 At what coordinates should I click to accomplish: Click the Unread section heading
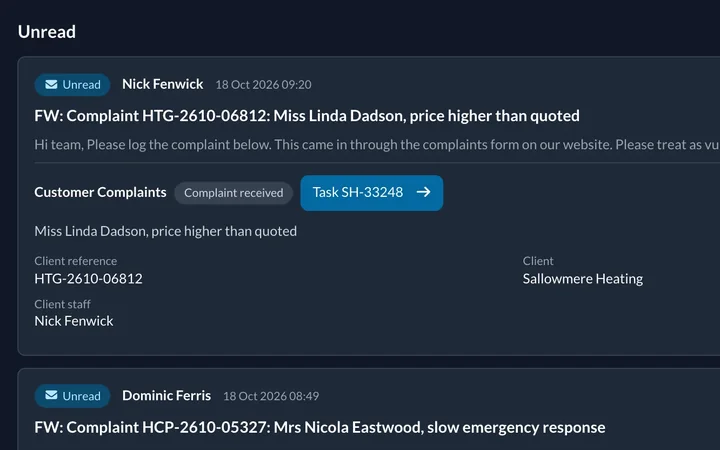click(x=47, y=32)
